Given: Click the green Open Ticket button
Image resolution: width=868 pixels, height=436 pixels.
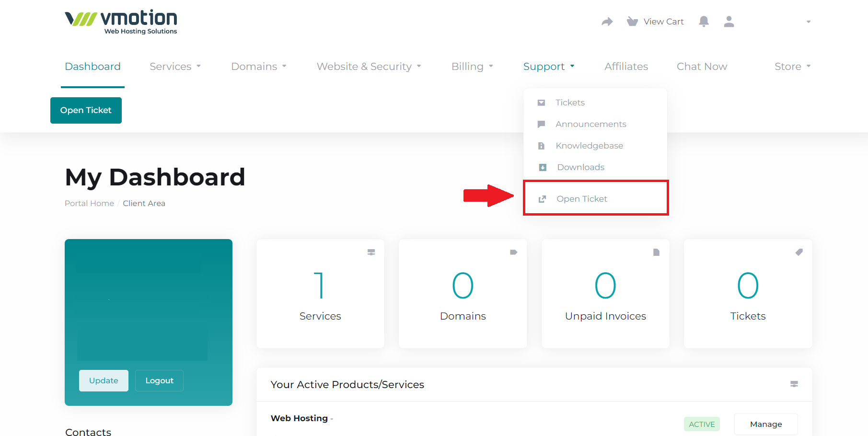Looking at the screenshot, I should (86, 110).
